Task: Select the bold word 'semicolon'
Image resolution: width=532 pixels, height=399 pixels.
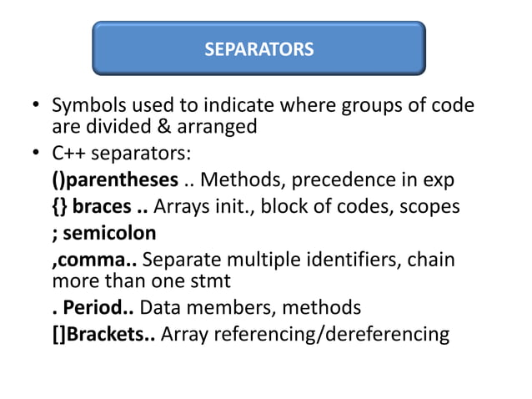Action: point(109,233)
